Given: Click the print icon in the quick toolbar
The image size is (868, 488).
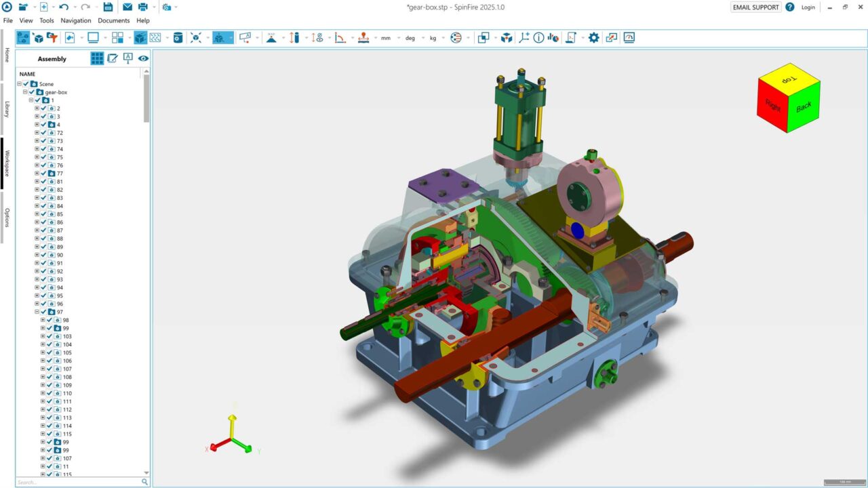Looking at the screenshot, I should click(x=143, y=7).
